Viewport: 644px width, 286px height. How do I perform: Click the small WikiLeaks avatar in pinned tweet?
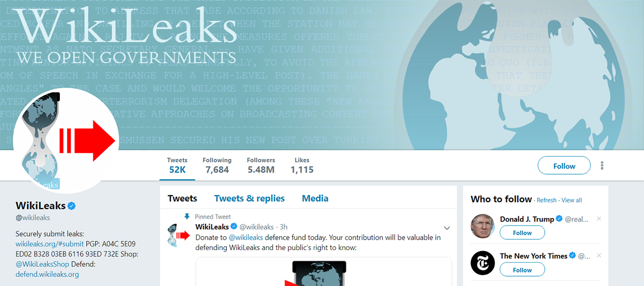[178, 235]
